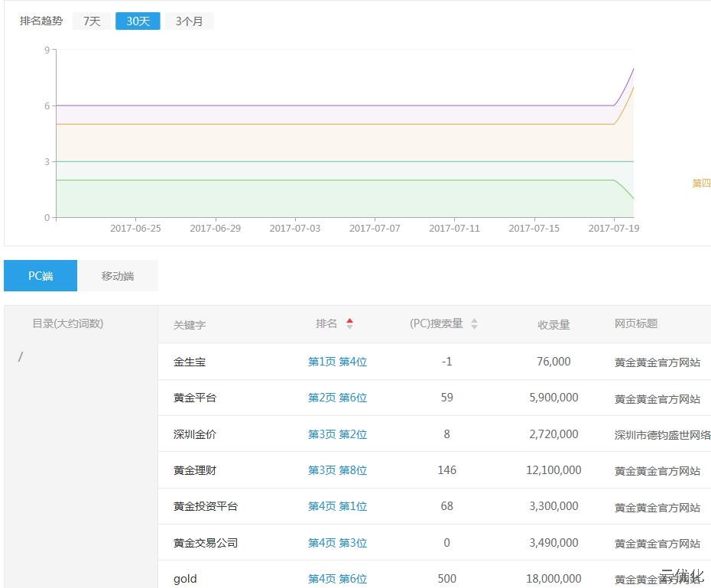
Task: Click the 收录量 value 3,490,000
Action: click(554, 543)
